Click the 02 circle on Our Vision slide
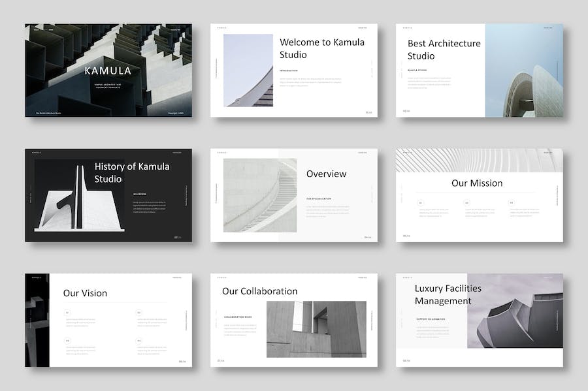Image resolution: width=588 pixels, height=391 pixels. pos(139,313)
